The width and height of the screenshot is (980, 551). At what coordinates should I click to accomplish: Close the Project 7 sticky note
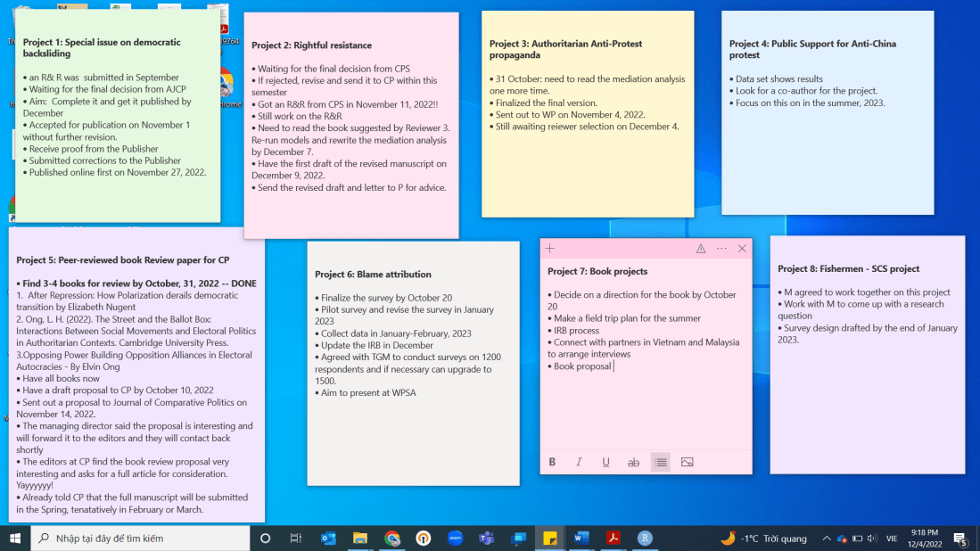click(742, 249)
